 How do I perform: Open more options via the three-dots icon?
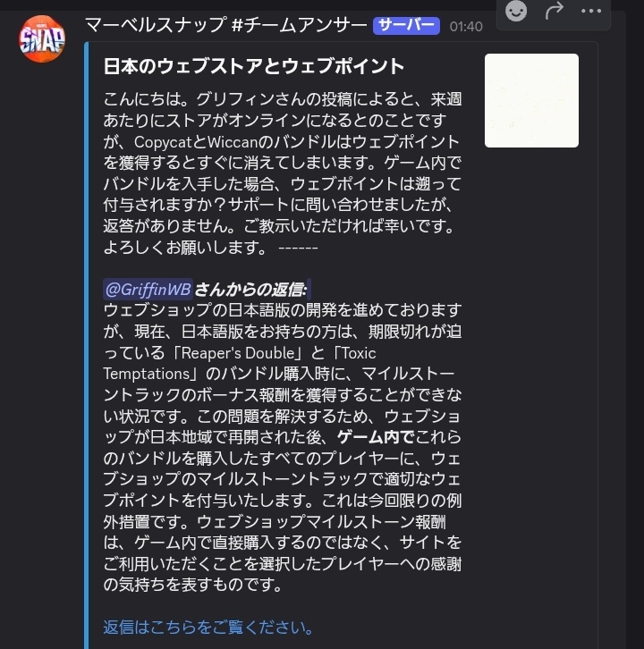(591, 12)
